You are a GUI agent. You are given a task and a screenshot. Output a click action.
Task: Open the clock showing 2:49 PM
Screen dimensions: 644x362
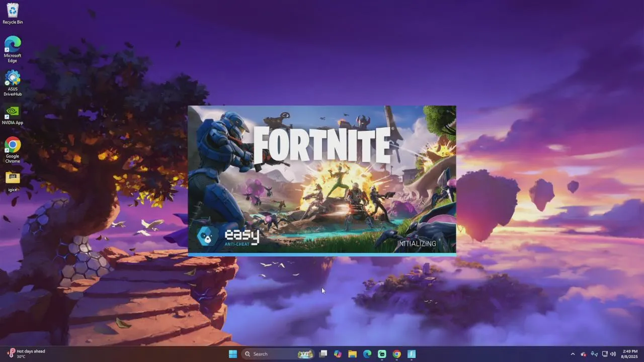click(630, 354)
